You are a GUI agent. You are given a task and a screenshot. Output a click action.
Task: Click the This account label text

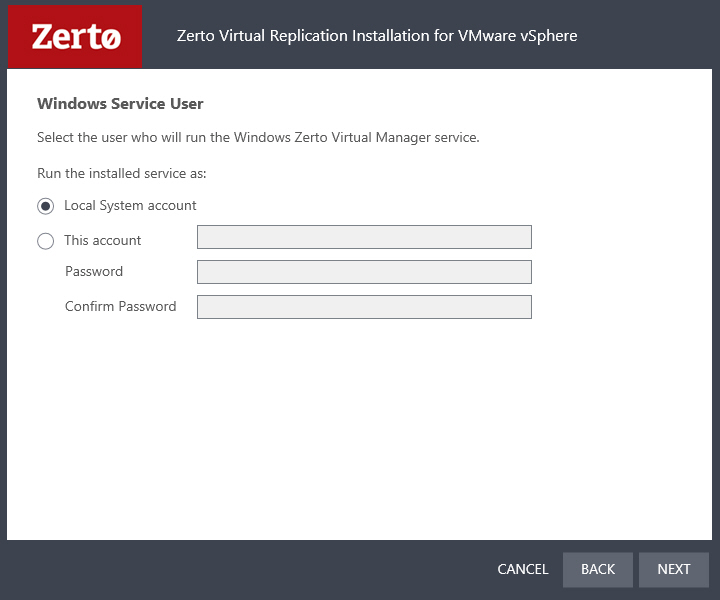click(x=102, y=240)
